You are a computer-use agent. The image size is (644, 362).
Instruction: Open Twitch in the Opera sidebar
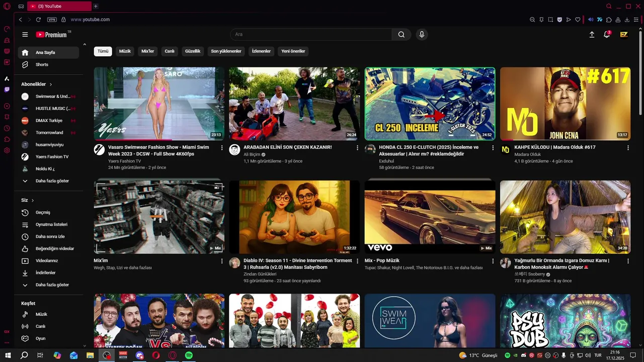click(x=7, y=89)
